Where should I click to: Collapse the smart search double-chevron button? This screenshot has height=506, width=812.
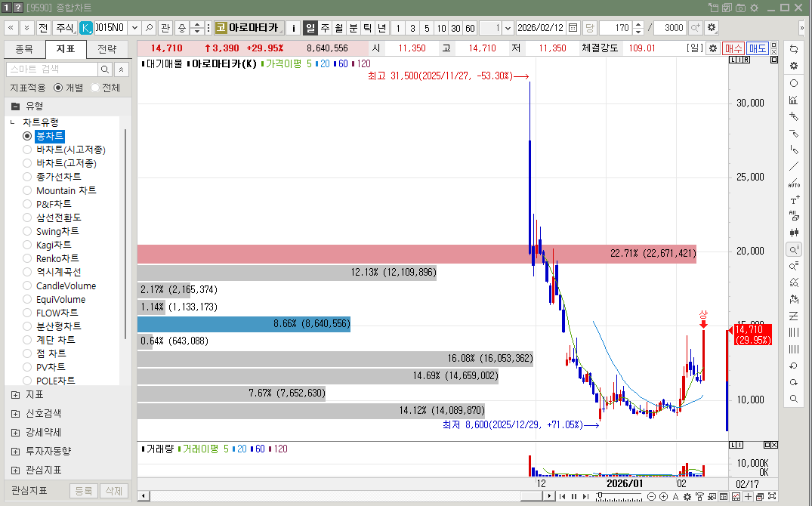pos(121,69)
